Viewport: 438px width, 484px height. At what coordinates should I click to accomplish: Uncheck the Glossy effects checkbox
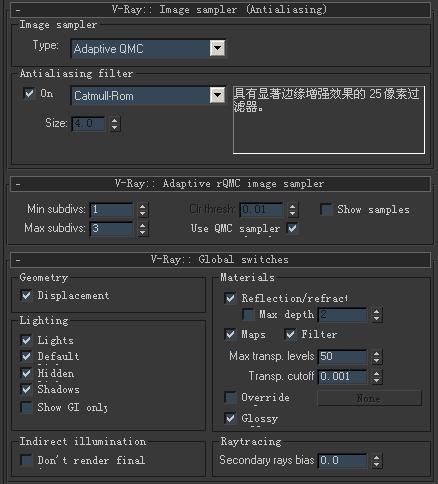230,418
